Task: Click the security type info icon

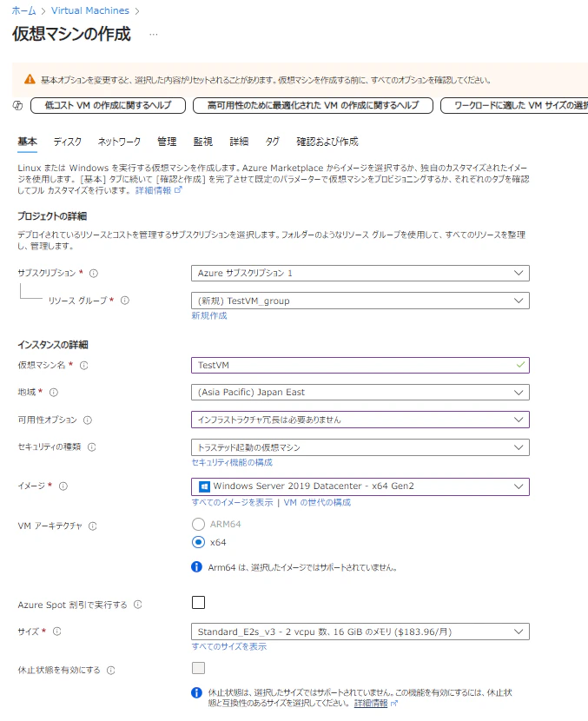Action: tap(91, 447)
